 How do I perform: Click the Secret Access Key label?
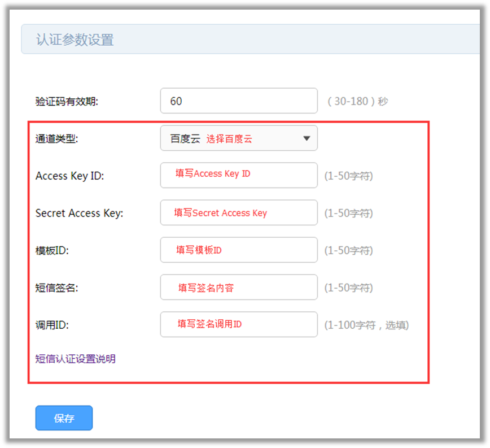pyautogui.click(x=79, y=213)
